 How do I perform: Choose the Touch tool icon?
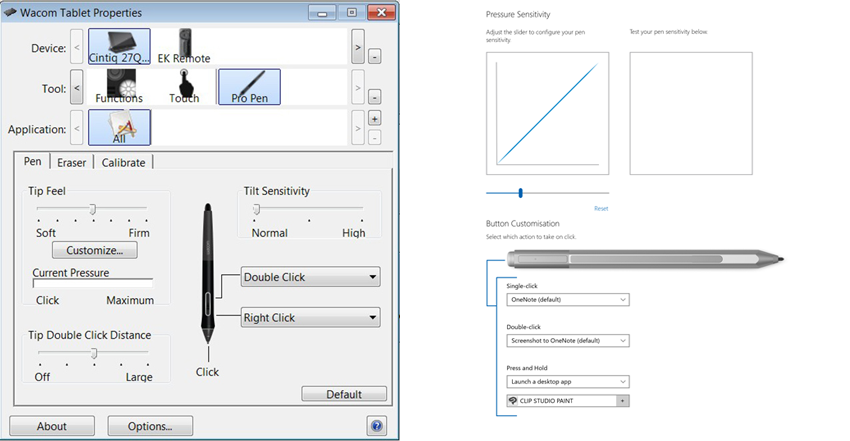tap(184, 87)
